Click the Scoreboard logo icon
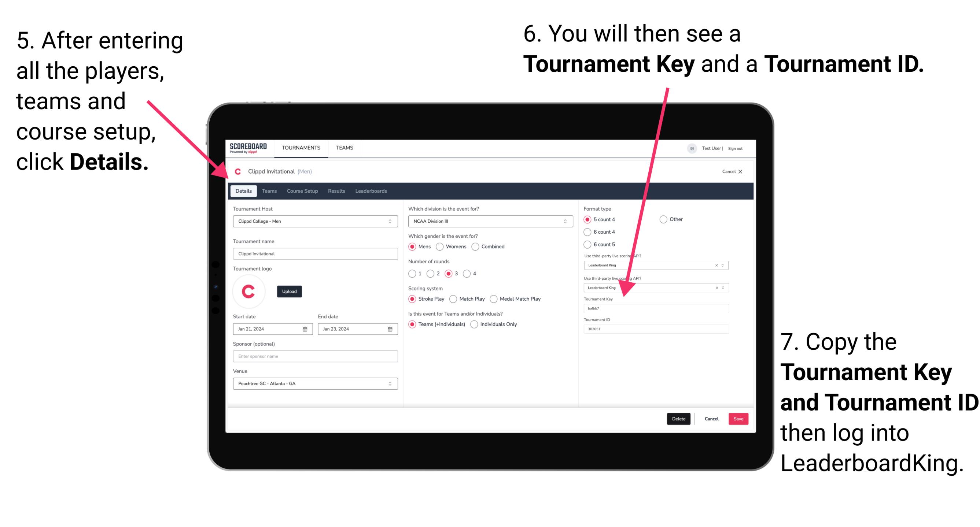The width and height of the screenshot is (980, 527). coord(253,148)
